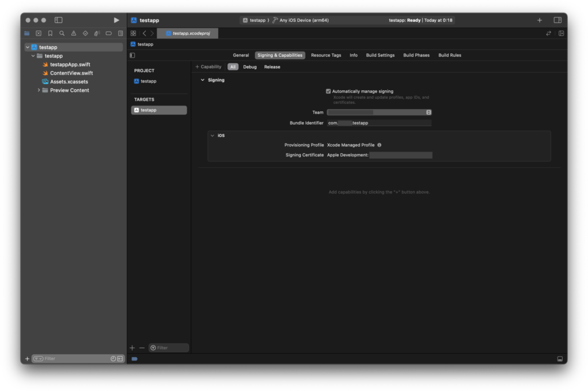Focus the targets list Filter field
Screen dimensions: 588x391
(169, 348)
